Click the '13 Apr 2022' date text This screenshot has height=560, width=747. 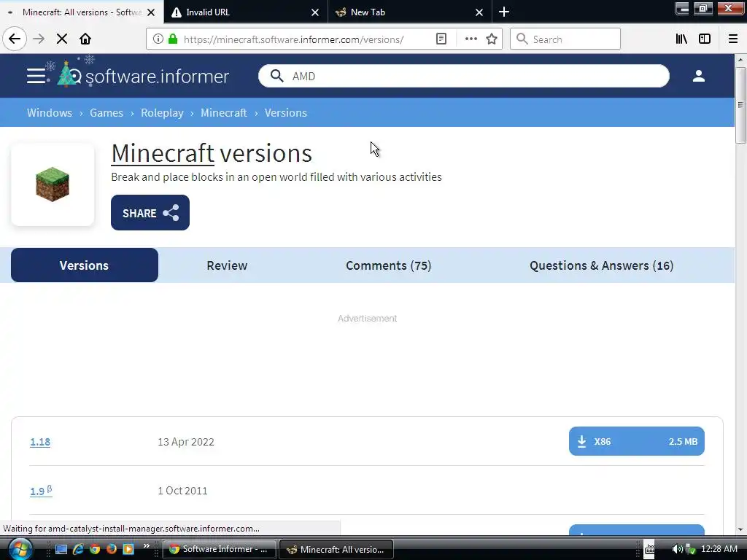click(186, 442)
